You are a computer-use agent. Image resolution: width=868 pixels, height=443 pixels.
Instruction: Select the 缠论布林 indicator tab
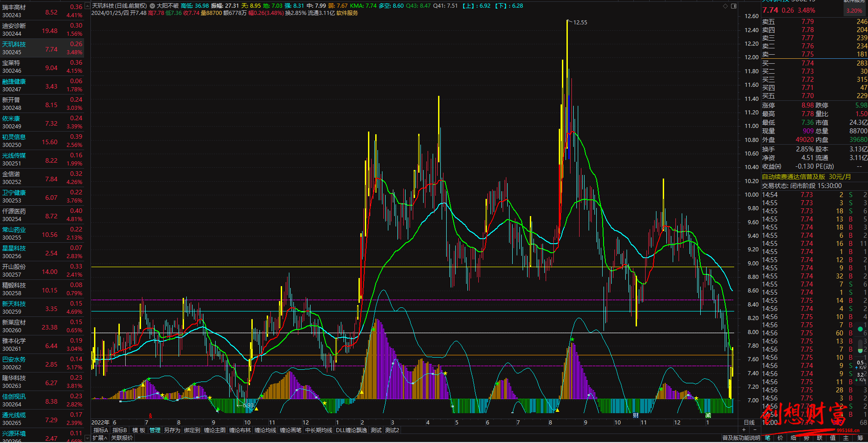tap(240, 430)
